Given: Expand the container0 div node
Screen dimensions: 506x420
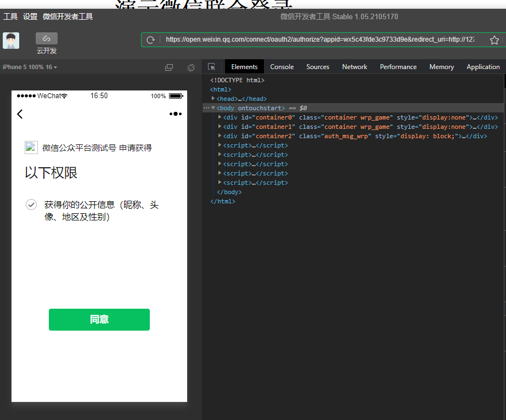Looking at the screenshot, I should point(220,117).
